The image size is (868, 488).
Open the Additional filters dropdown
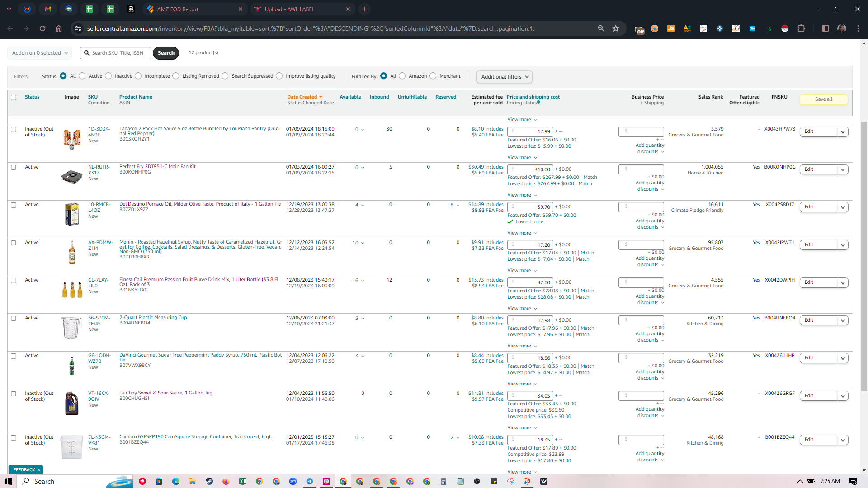tap(505, 77)
